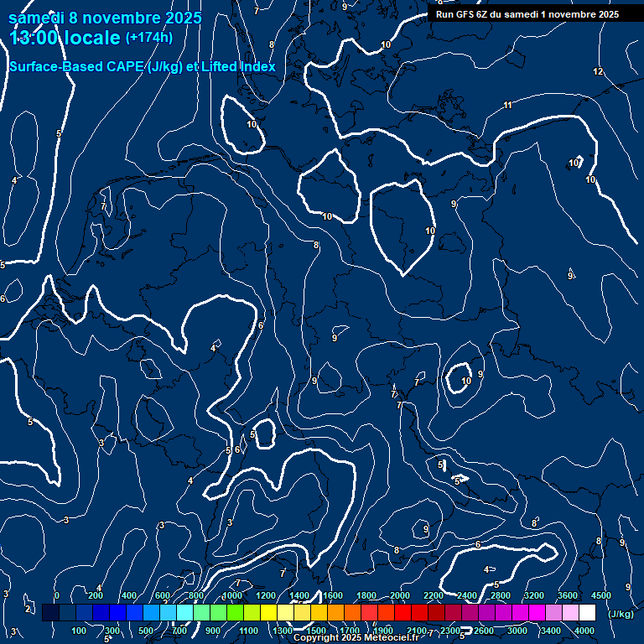Click the contour label '12'
This screenshot has height=644, width=644.
(x=598, y=71)
